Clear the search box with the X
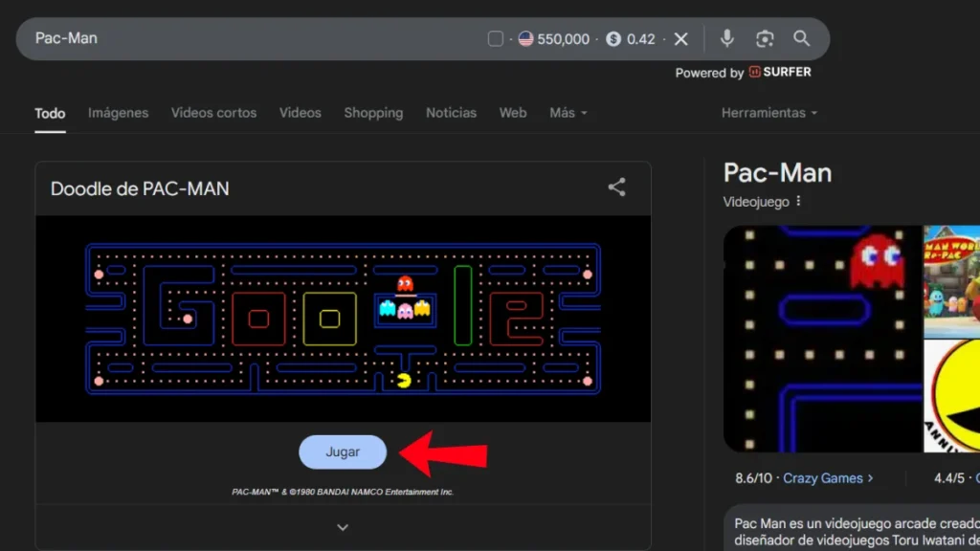The image size is (980, 551). 681,39
